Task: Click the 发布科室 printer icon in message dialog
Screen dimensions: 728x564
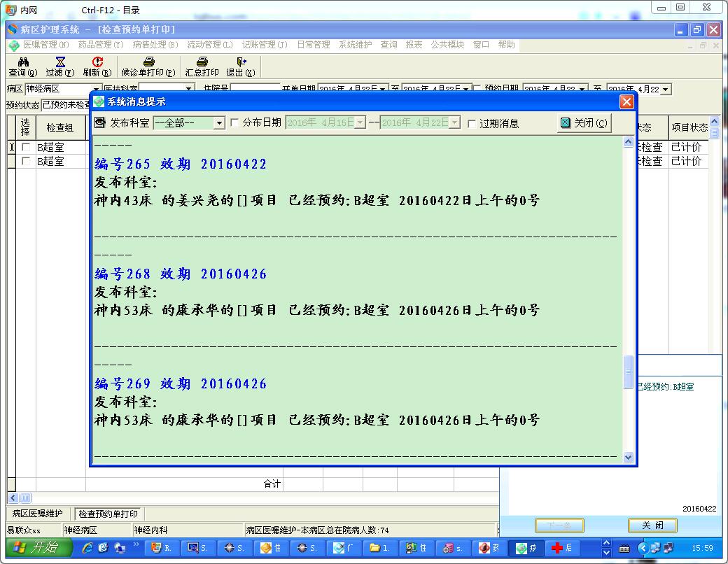Action: [x=100, y=122]
